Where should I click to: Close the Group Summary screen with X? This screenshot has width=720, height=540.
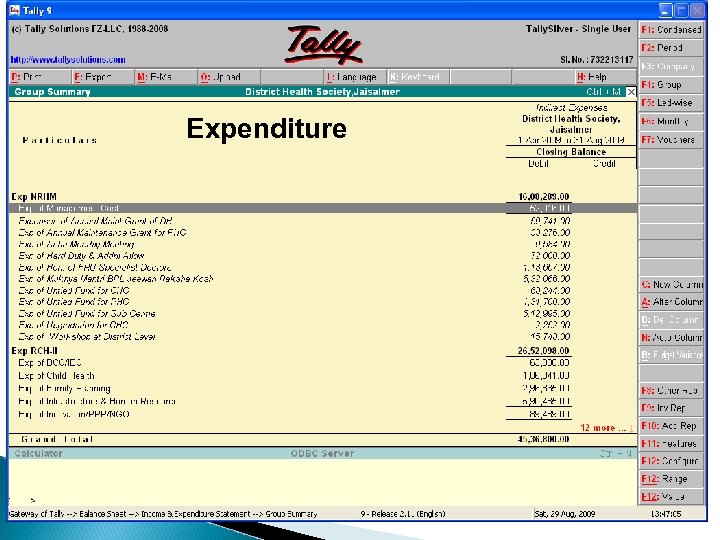(631, 92)
